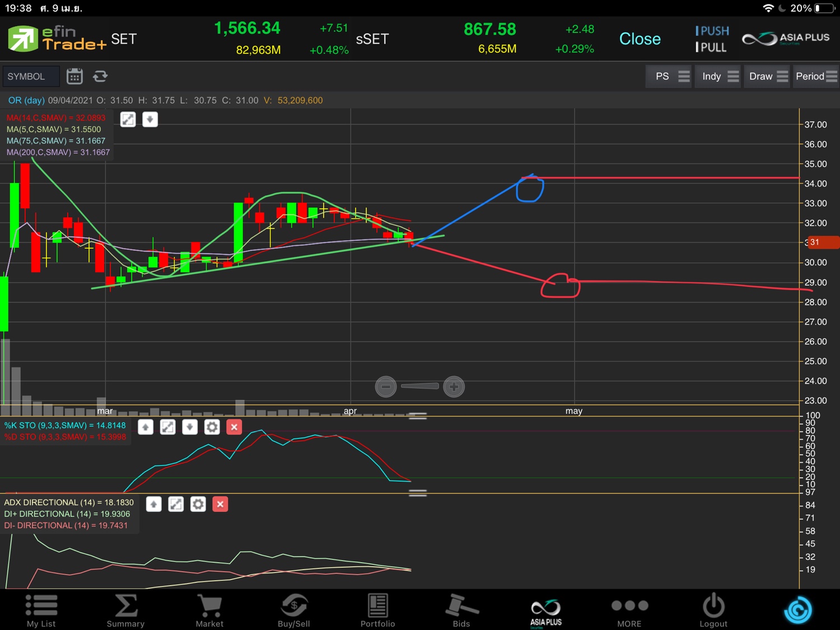
Task: Remove the STO indicator panel
Action: 234,427
